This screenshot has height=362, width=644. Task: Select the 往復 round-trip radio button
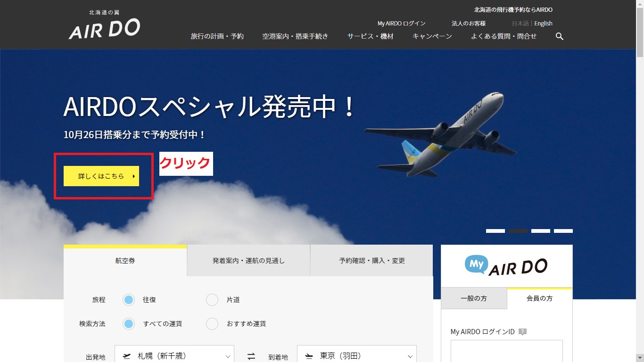[128, 300]
